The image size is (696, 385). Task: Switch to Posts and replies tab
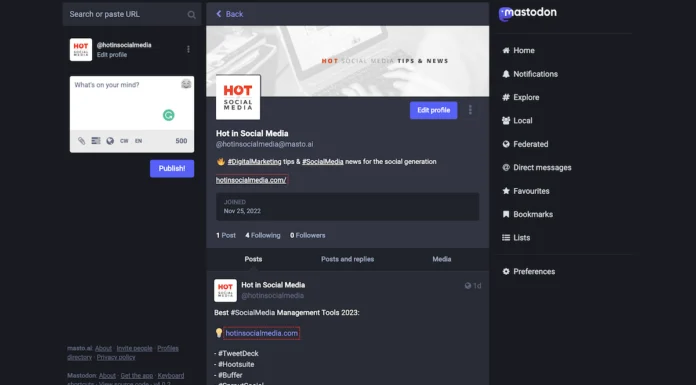pyautogui.click(x=348, y=259)
